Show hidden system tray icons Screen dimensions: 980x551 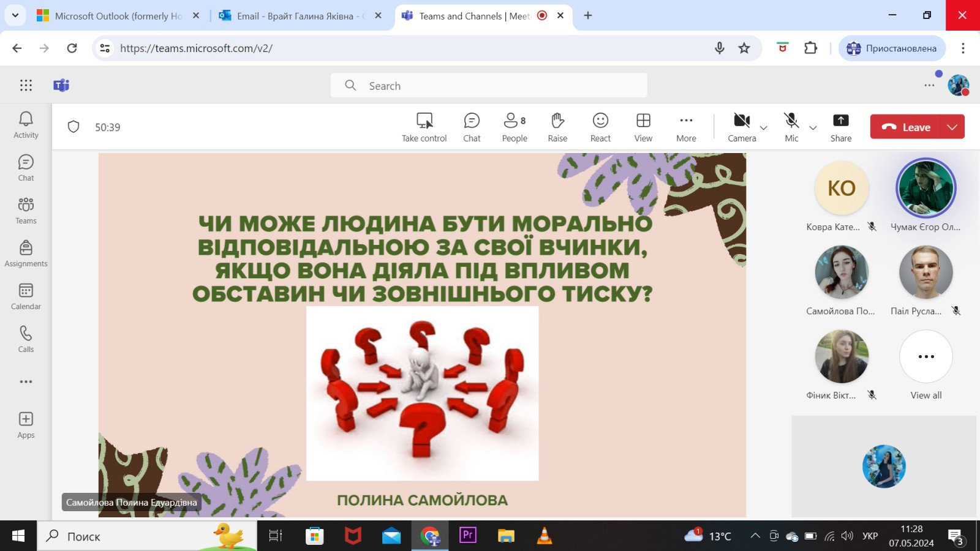755,536
